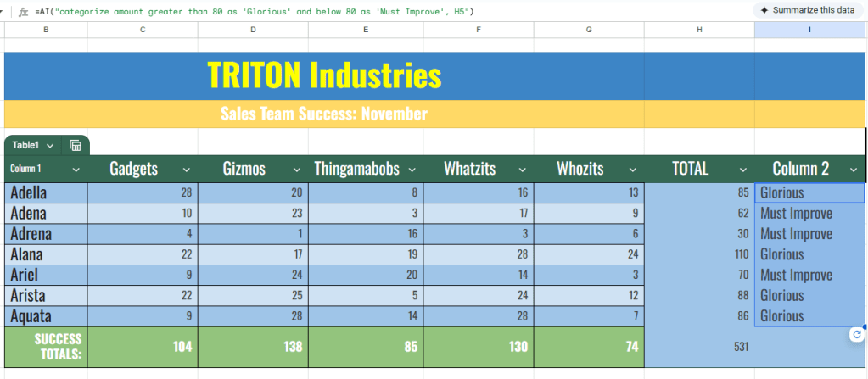The image size is (868, 379).
Task: Select Alana's total cell showing 110
Action: (699, 254)
